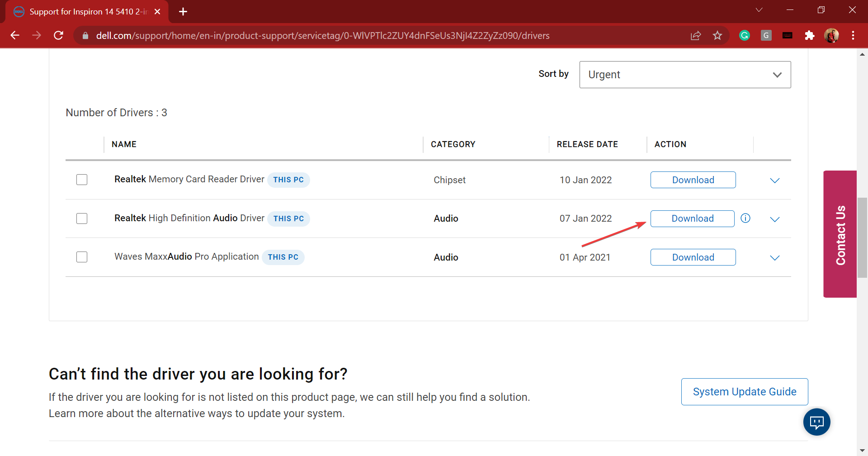Select the Realtek Memory Card Reader Driver checkbox
868x456 pixels.
coord(82,180)
